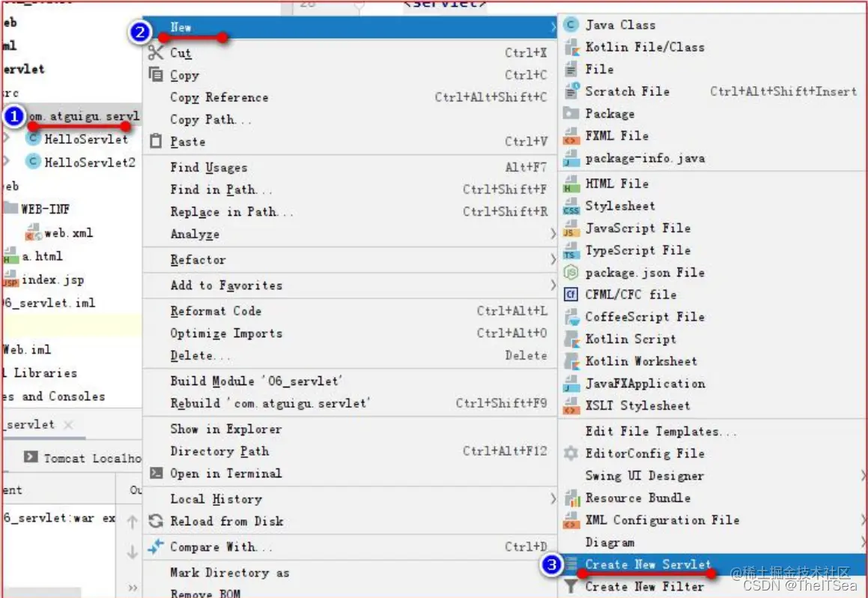Click the CoffeeScript File icon

point(571,317)
